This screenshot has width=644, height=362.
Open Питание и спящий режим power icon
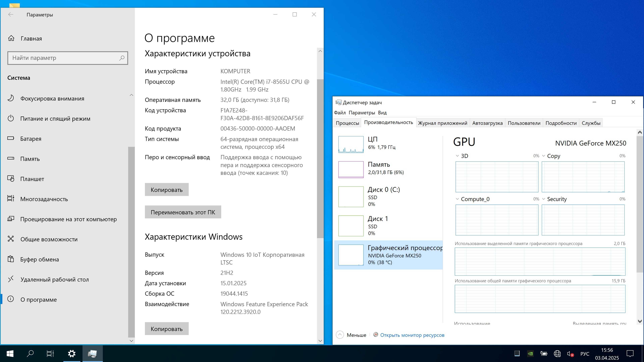click(x=11, y=118)
